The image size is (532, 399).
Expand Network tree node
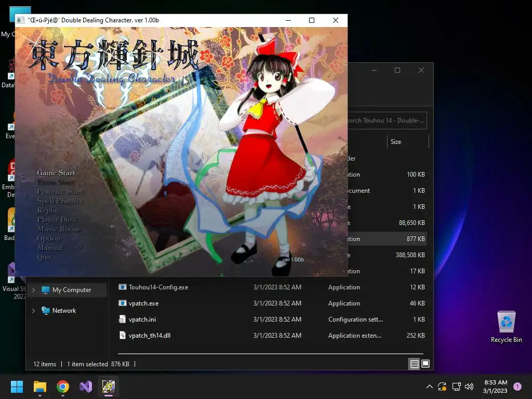(34, 311)
